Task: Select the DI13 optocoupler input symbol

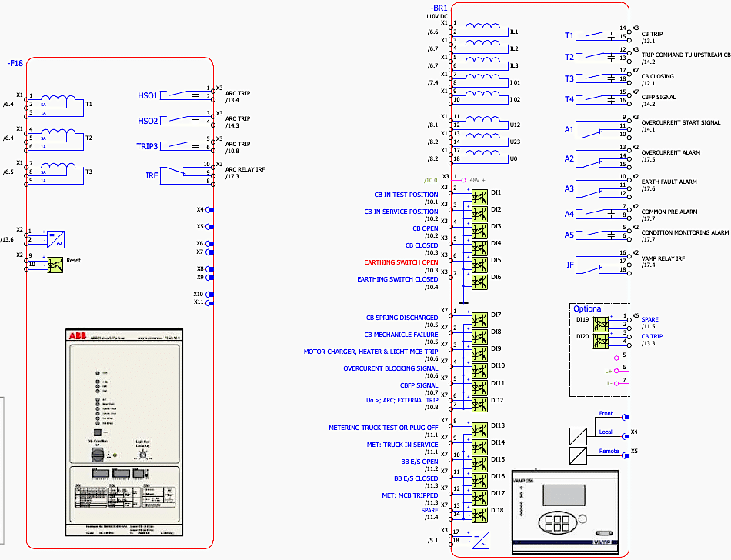Action: [x=479, y=430]
